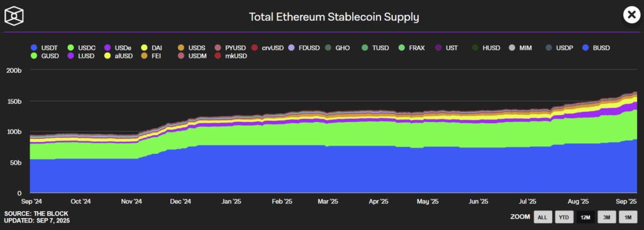Toggle BUSD legend item
644x230 pixels.
[596, 48]
